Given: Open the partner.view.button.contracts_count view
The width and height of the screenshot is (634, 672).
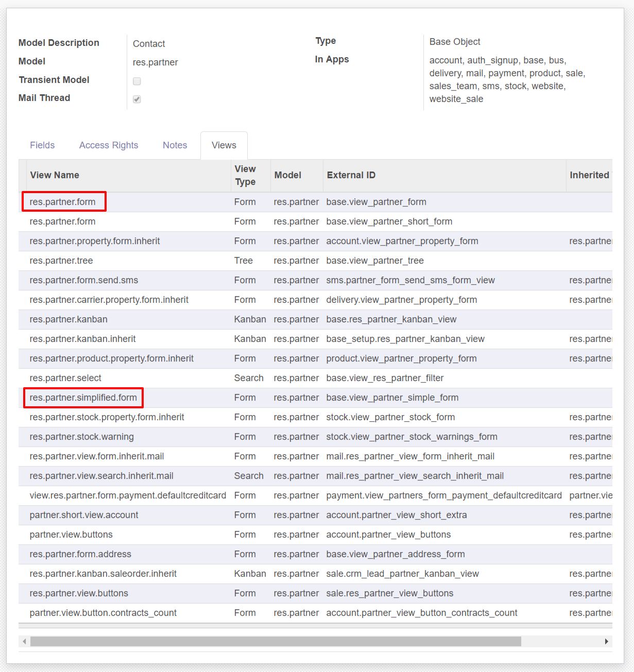Looking at the screenshot, I should [x=315, y=613].
